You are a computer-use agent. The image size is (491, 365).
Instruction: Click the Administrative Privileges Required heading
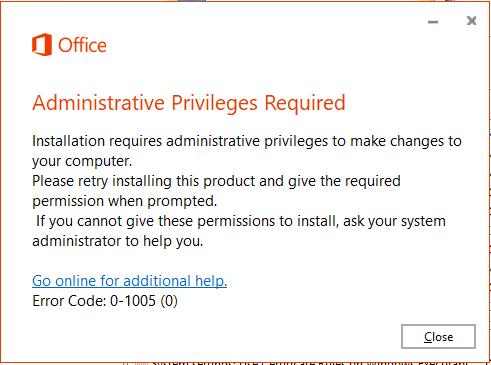(x=189, y=103)
